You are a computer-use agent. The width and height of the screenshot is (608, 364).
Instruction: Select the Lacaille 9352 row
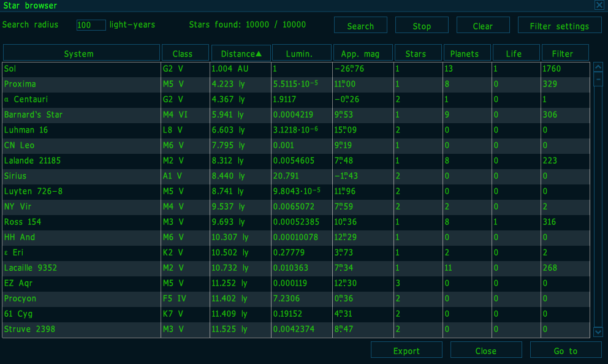pos(296,268)
